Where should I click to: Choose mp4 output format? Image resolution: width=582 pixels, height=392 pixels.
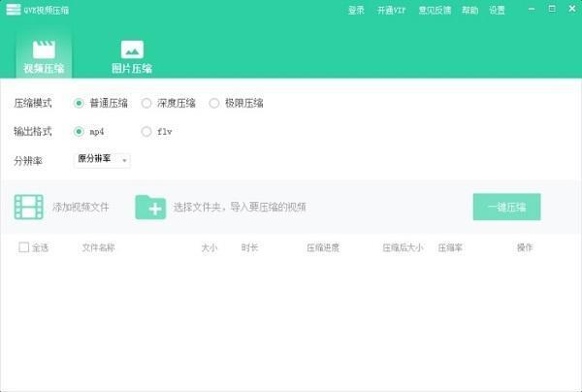pos(79,131)
